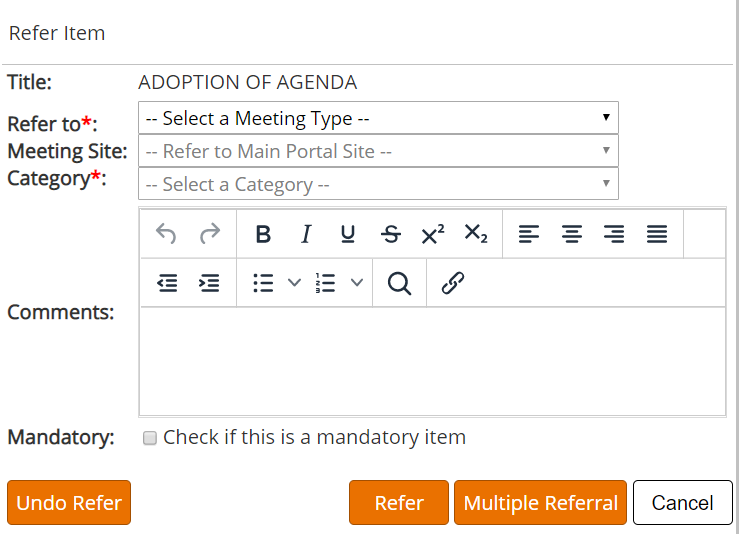Viewport: 739px width, 534px height.
Task: Align comment text right
Action: click(x=614, y=234)
